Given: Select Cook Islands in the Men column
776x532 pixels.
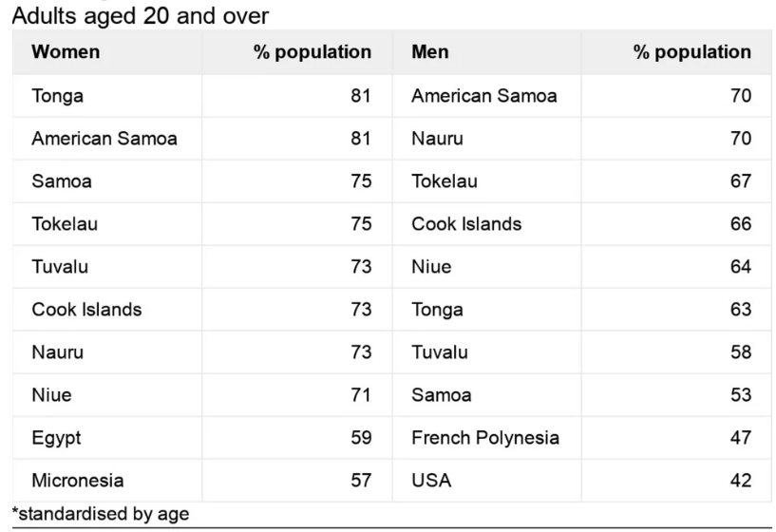Looking at the screenshot, I should [x=466, y=224].
